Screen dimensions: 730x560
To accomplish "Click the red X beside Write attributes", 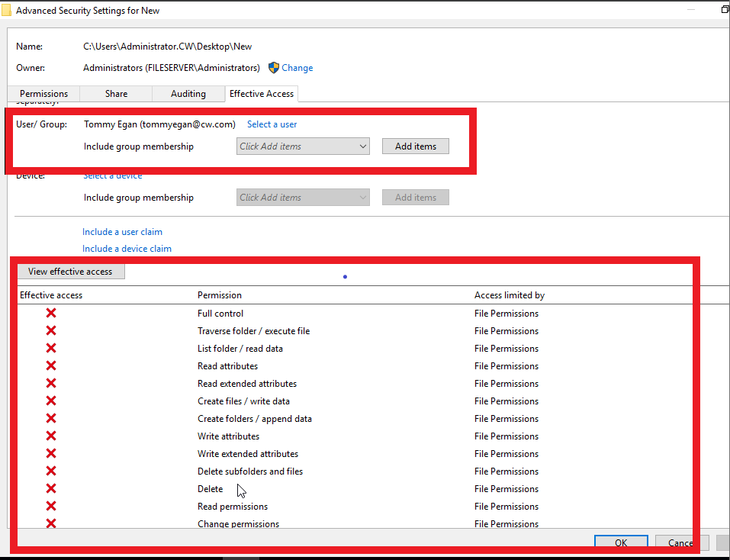I will coord(51,436).
